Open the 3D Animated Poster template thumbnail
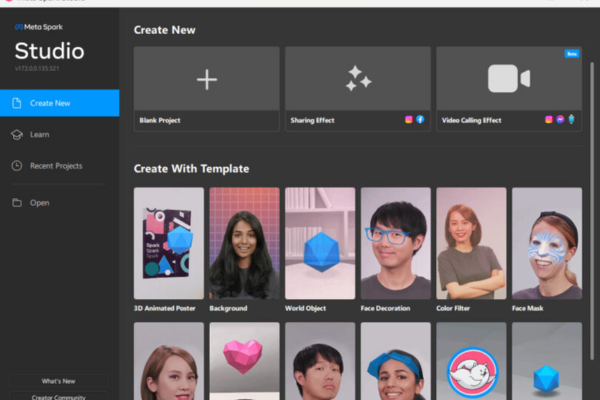 pyautogui.click(x=169, y=243)
